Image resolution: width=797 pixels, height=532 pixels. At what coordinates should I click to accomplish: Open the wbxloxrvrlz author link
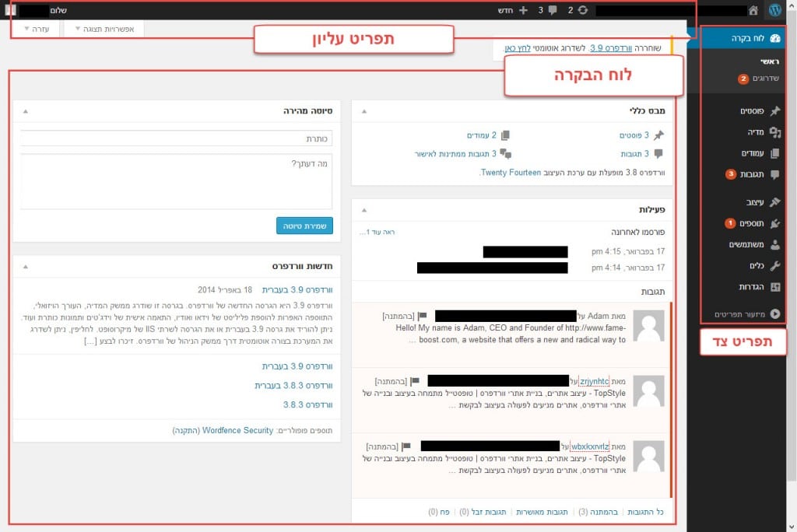[x=590, y=446]
